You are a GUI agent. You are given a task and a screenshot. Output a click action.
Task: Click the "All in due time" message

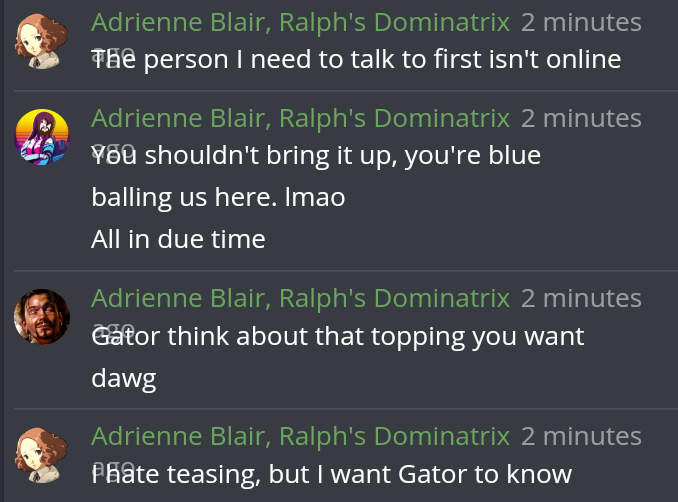click(x=178, y=239)
